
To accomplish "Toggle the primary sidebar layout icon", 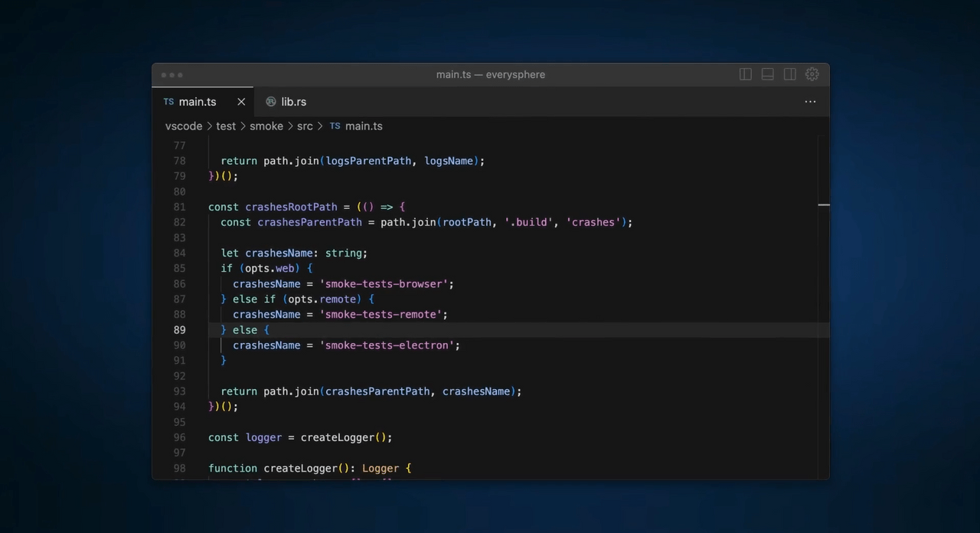I will (745, 74).
